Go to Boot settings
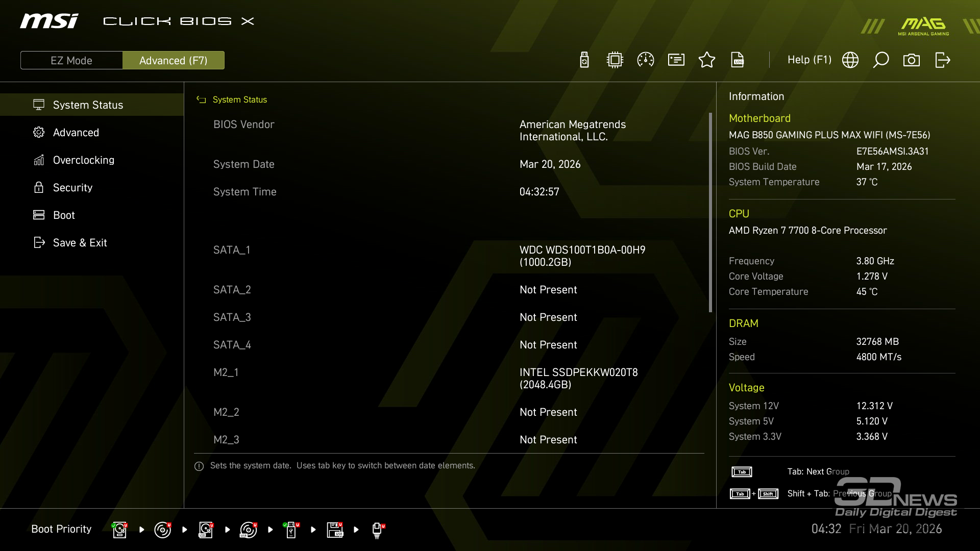The width and height of the screenshot is (980, 551). click(64, 215)
